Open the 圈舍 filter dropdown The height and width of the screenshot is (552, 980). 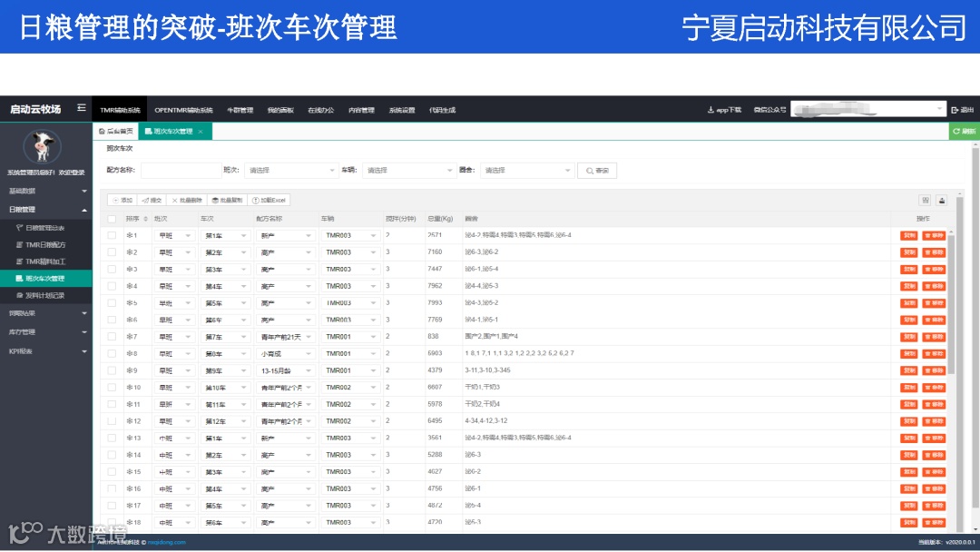[527, 171]
